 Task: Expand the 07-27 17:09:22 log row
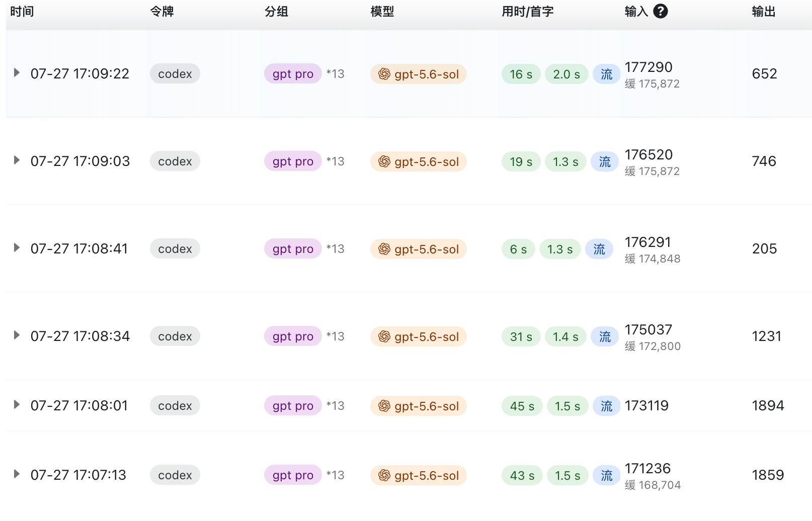tap(17, 73)
